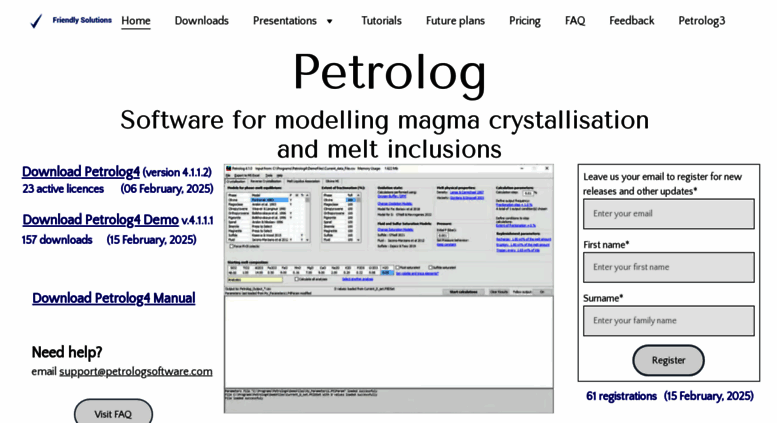View the Future plans page

pos(455,21)
